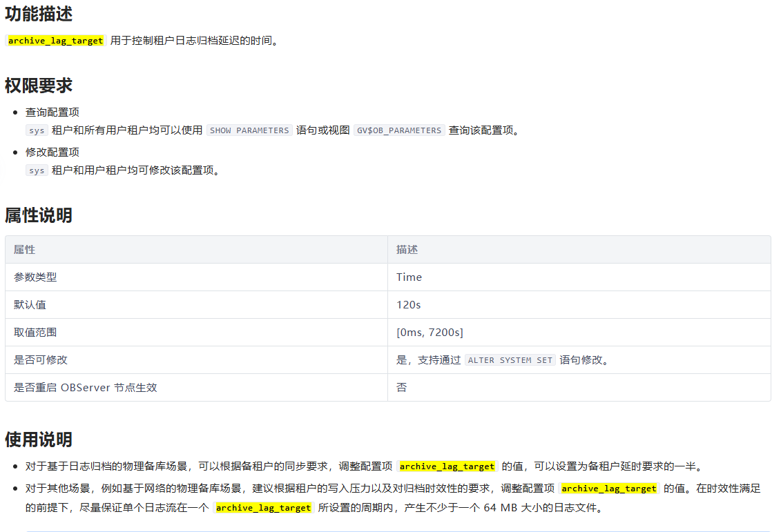
Task: Click the 用于控制租户日志归档延迟的时间 sentence
Action: [194, 41]
